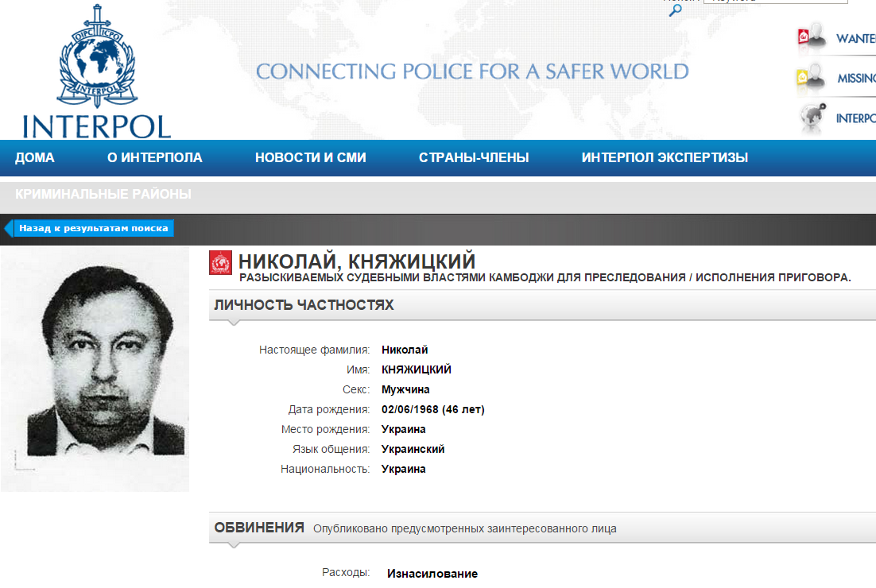Click Украина beside Национальность
The height and width of the screenshot is (588, 876).
(x=403, y=469)
